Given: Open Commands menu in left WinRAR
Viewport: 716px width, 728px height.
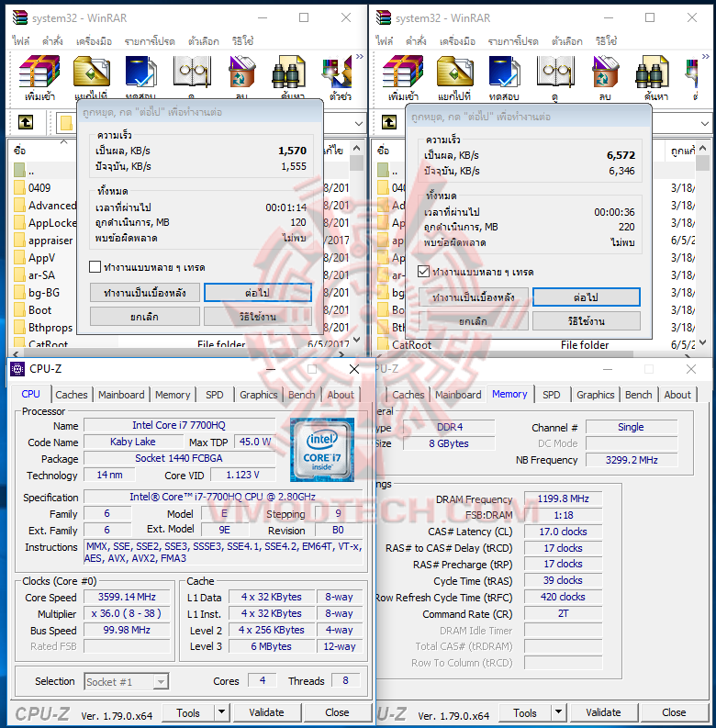Looking at the screenshot, I should [x=52, y=41].
